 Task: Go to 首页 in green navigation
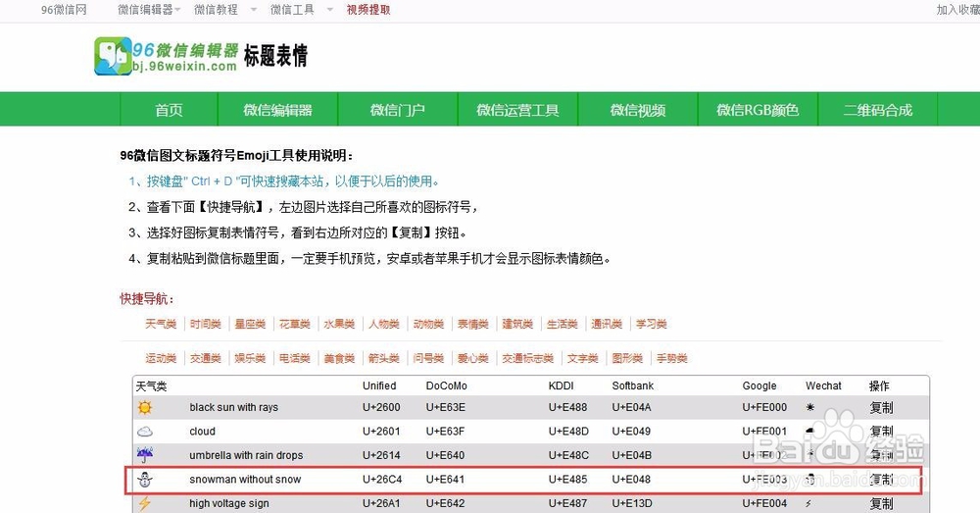click(x=169, y=110)
